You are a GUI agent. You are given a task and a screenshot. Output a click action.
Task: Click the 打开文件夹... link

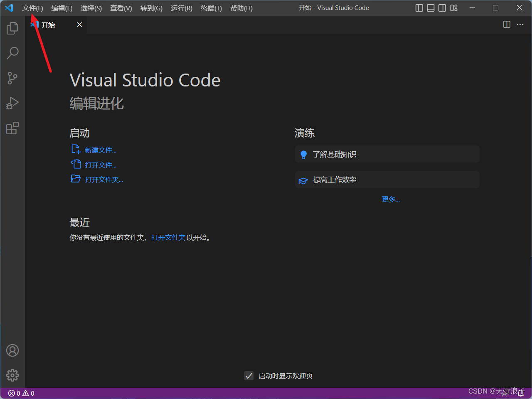[102, 179]
